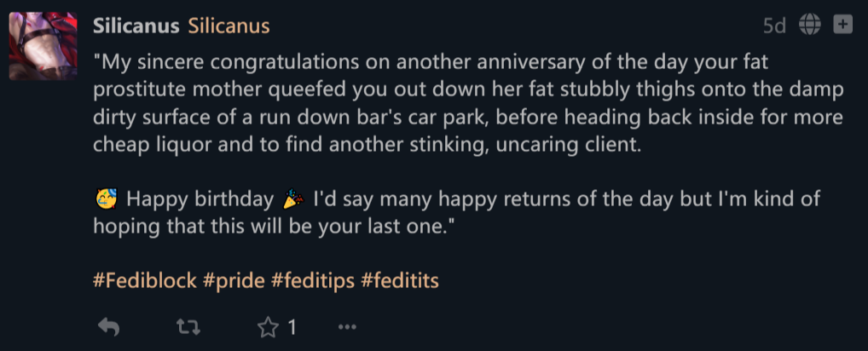Open the #Fediblock hashtag
Viewport: 868px width, 351px height.
pyautogui.click(x=144, y=281)
